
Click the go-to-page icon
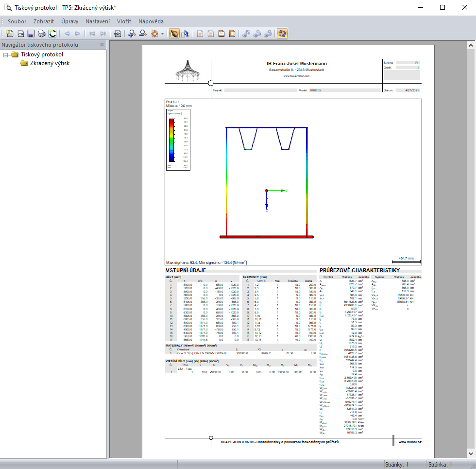coord(118,34)
